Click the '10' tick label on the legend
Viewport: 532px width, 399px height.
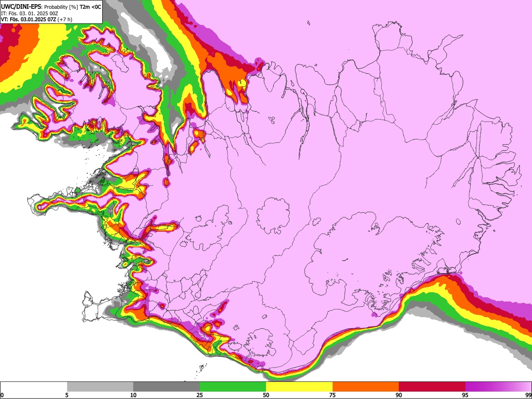(133, 395)
